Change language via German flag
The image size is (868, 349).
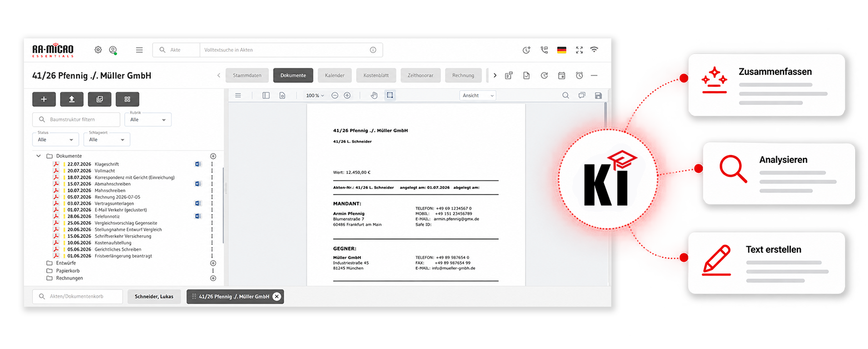tap(562, 50)
